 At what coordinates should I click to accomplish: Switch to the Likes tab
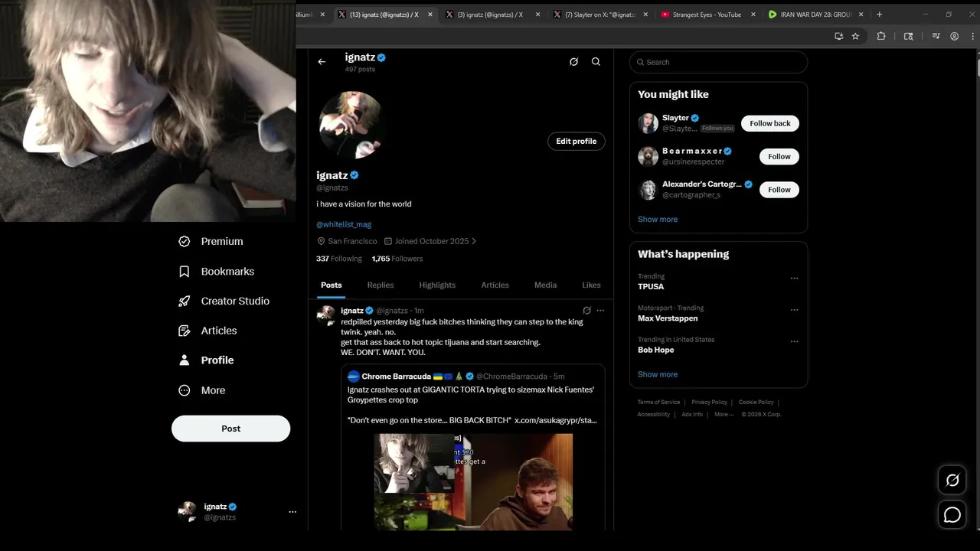click(x=591, y=285)
